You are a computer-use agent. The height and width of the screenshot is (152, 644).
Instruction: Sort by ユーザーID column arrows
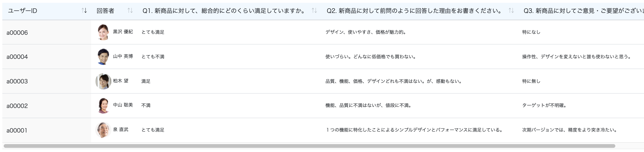pyautogui.click(x=84, y=10)
